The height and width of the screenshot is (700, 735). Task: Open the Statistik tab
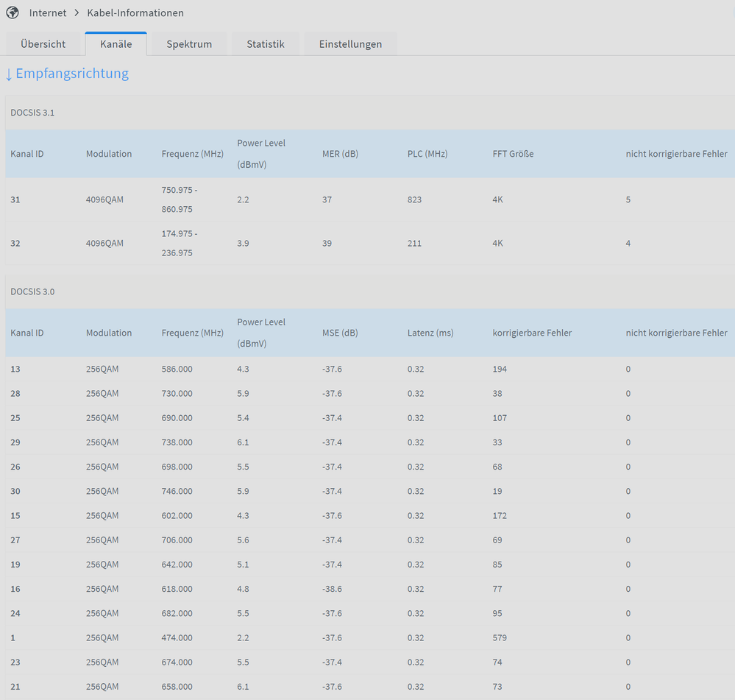(265, 44)
